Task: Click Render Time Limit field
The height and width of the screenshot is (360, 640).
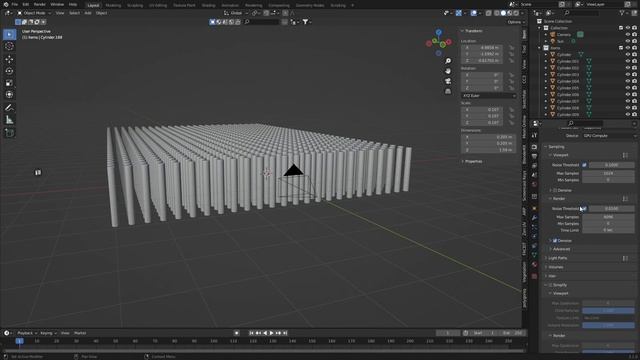Action: click(x=608, y=230)
